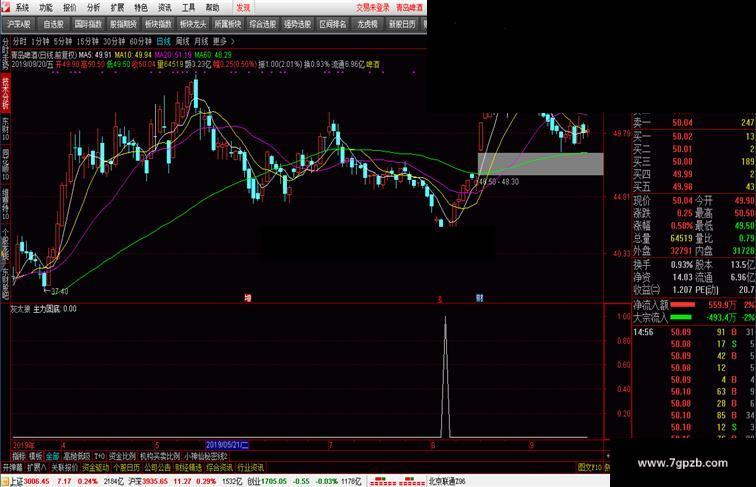Switch chart period to 分时
The height and width of the screenshot is (487, 756).
click(x=19, y=41)
